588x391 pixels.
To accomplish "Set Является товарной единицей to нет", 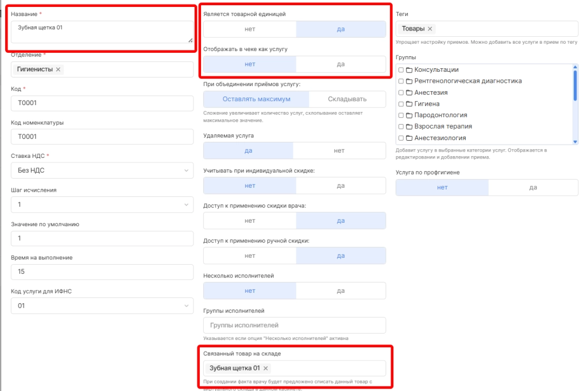I will tap(250, 29).
